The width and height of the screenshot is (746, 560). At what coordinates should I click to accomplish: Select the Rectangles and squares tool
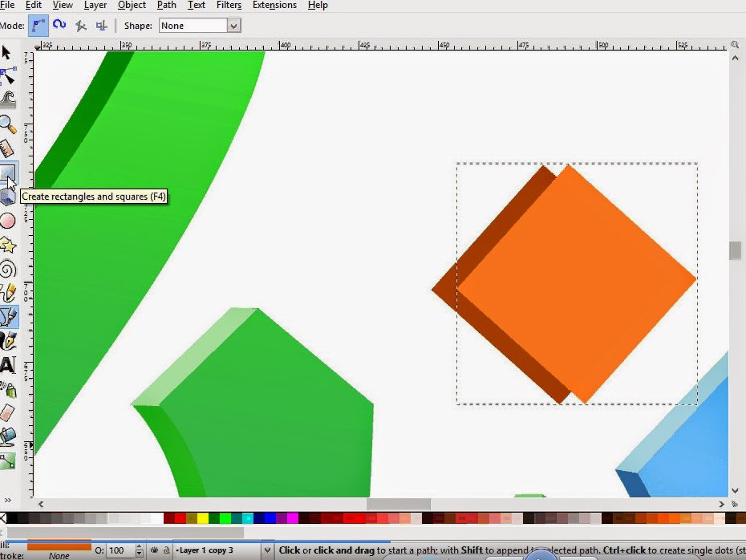point(7,172)
